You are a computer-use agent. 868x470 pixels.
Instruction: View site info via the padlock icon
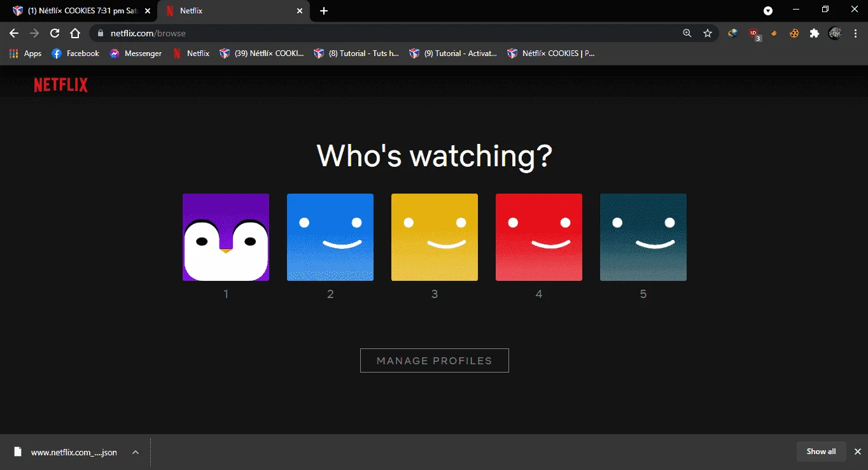coord(101,33)
